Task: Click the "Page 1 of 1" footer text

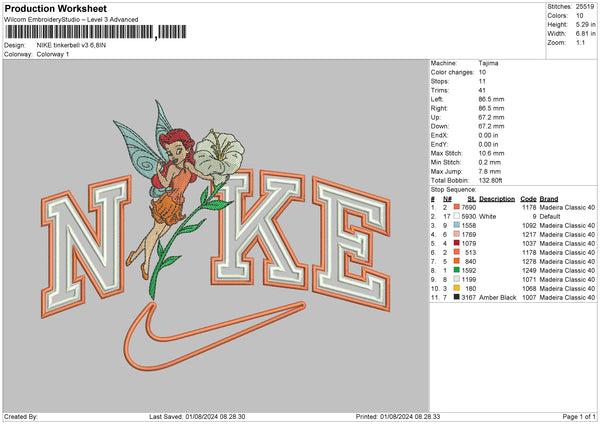Action: point(579,416)
